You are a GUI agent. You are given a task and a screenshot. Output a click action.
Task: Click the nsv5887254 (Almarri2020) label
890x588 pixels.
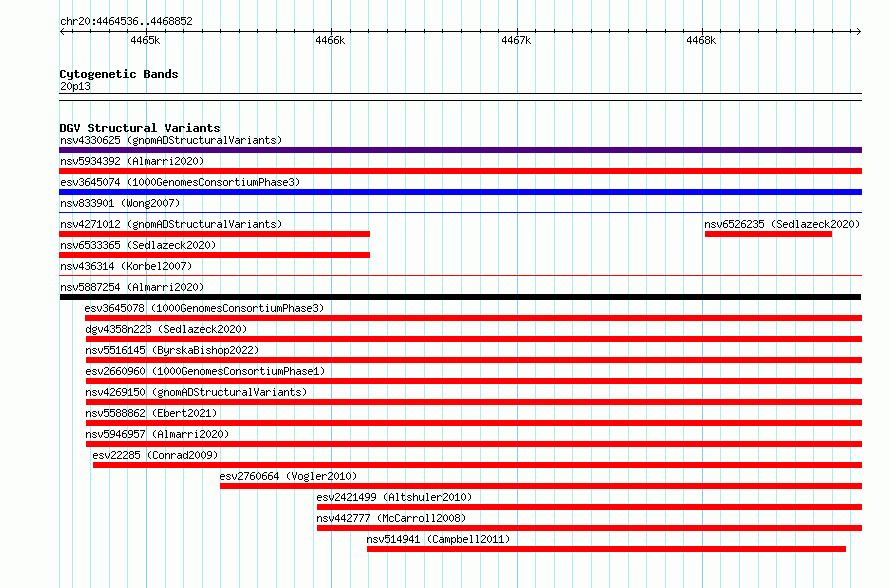pyautogui.click(x=132, y=287)
